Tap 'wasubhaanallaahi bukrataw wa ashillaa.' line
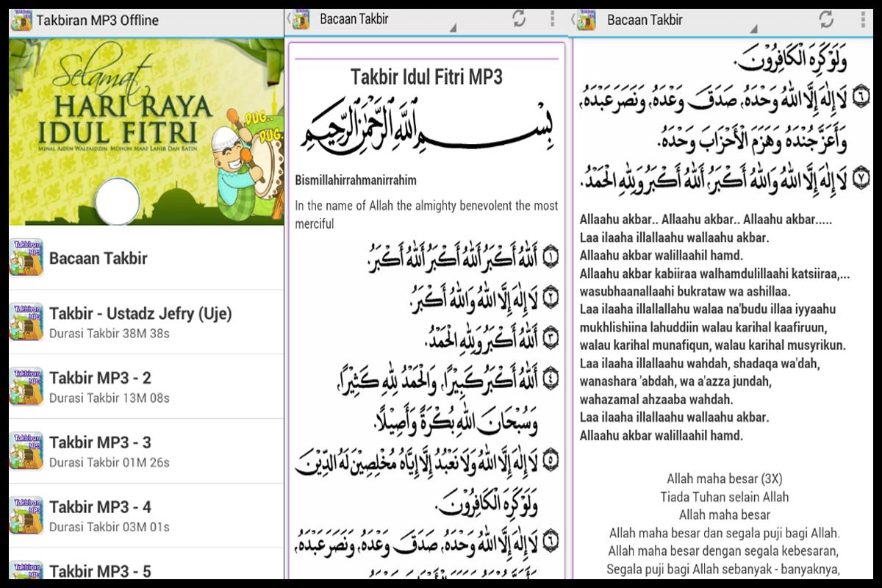882x588 pixels. (x=685, y=291)
